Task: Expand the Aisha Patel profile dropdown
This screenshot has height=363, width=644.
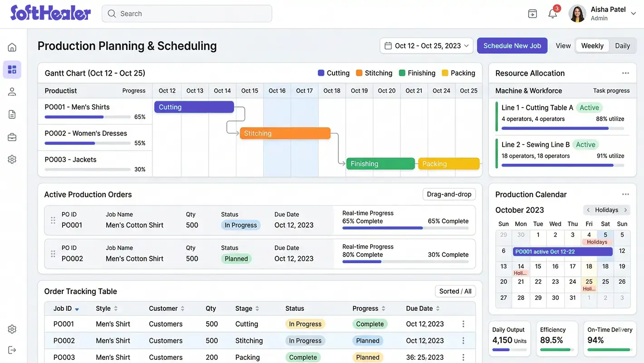Action: pyautogui.click(x=633, y=14)
